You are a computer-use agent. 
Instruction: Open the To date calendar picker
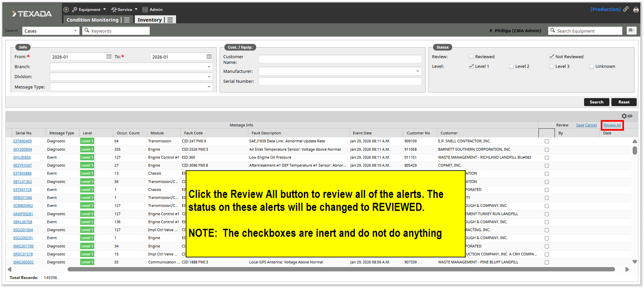click(209, 57)
